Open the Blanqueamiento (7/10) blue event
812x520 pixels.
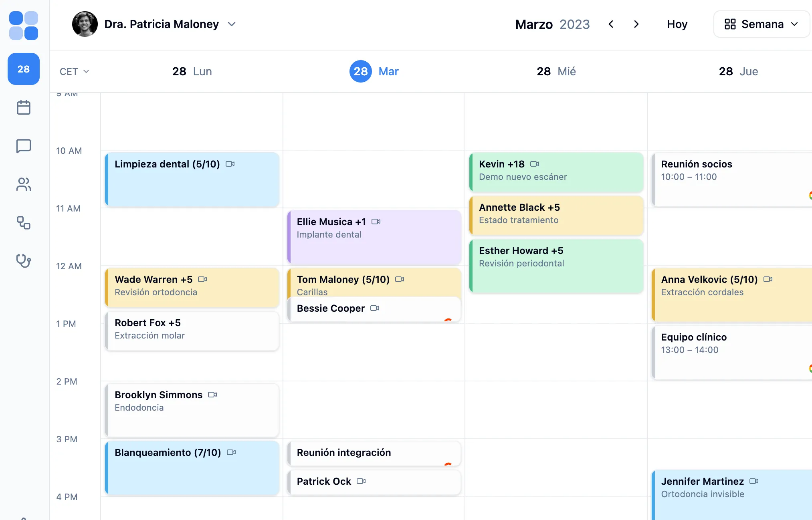[192, 468]
